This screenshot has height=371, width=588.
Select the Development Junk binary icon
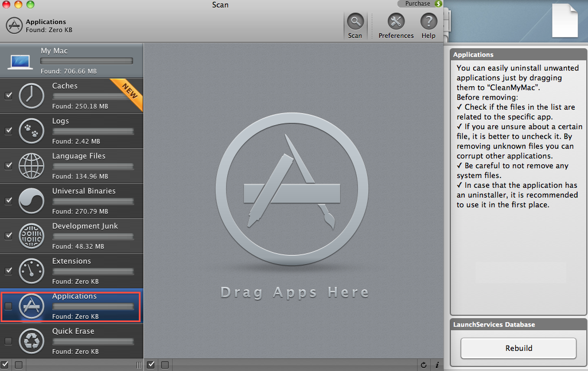(32, 236)
